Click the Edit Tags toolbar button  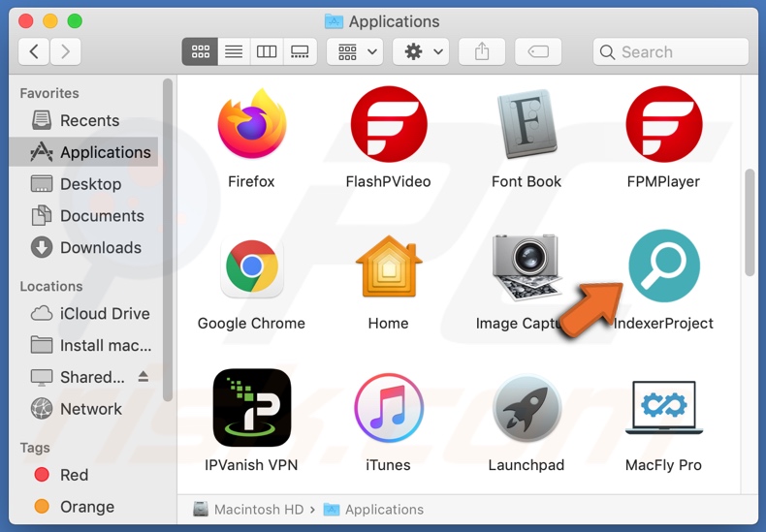click(x=538, y=51)
